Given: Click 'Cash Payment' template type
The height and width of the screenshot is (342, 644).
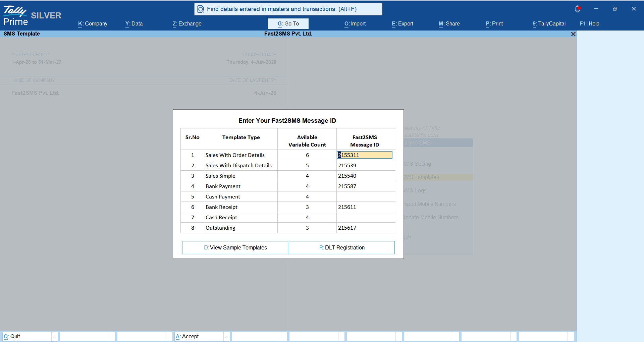Looking at the screenshot, I should (223, 196).
